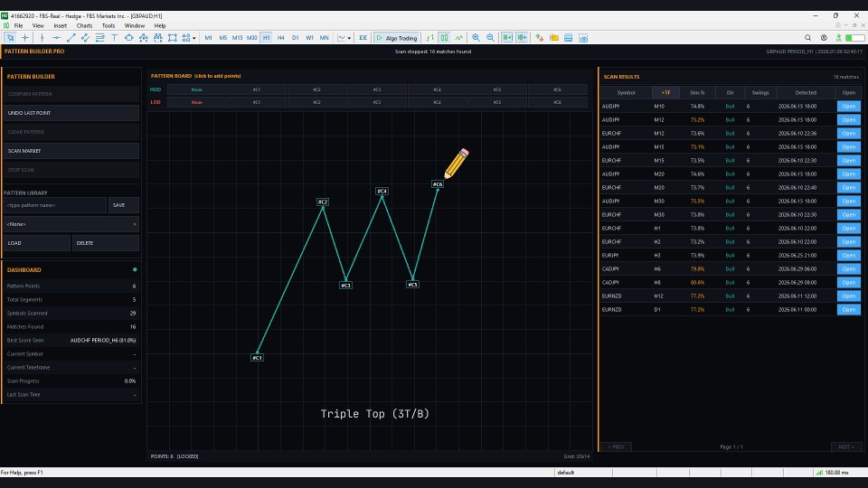Click the pattern name input field
This screenshot has width=868, height=488.
pos(55,205)
